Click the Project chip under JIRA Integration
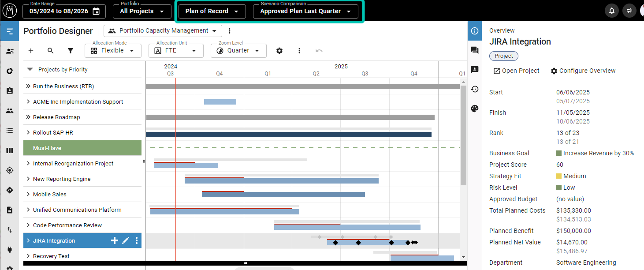Image resolution: width=644 pixels, height=270 pixels. (x=504, y=56)
